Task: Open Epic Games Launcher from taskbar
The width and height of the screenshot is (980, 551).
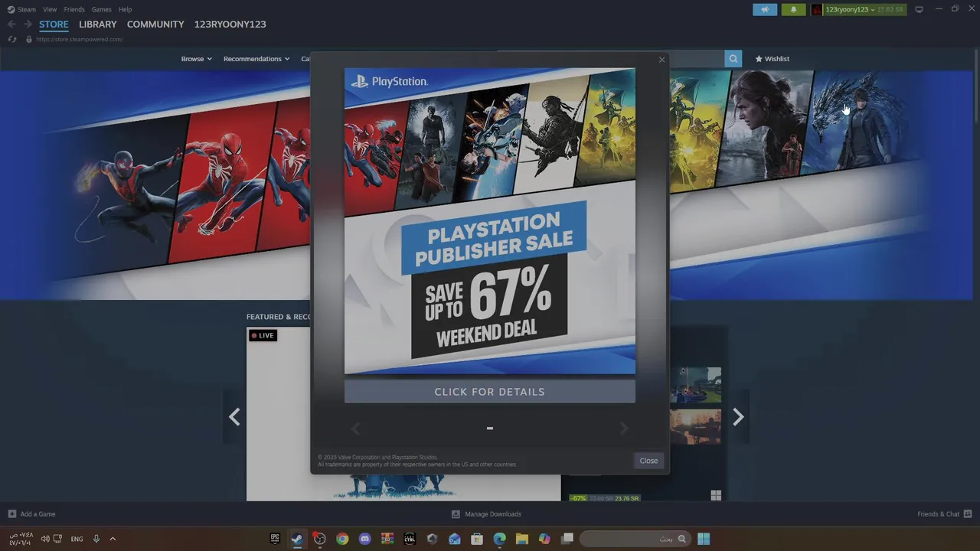Action: (275, 539)
